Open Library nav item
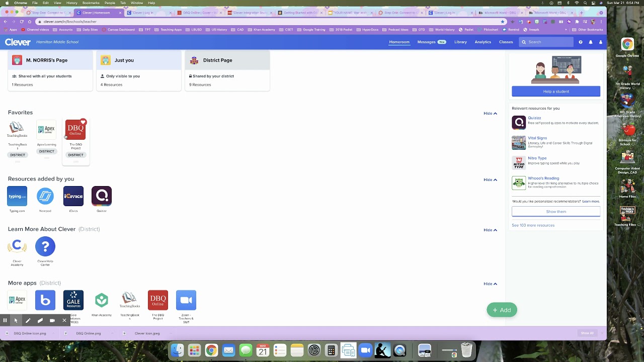The height and width of the screenshot is (362, 644). (460, 42)
